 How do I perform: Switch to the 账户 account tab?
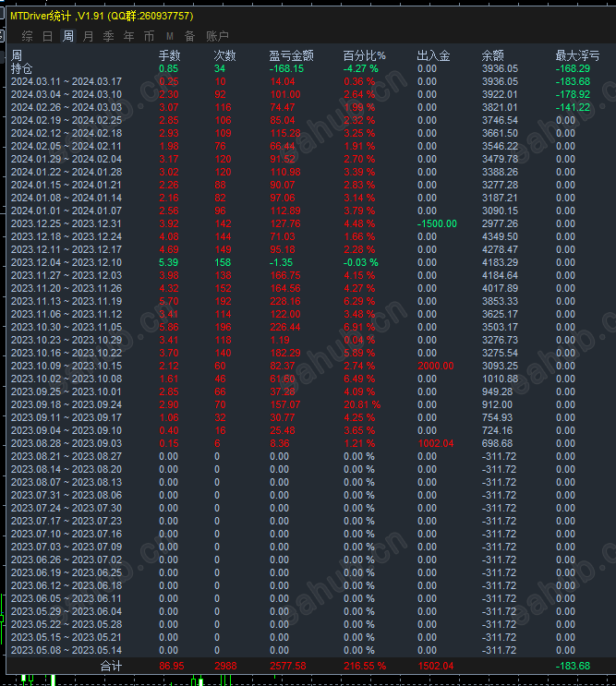(x=217, y=36)
